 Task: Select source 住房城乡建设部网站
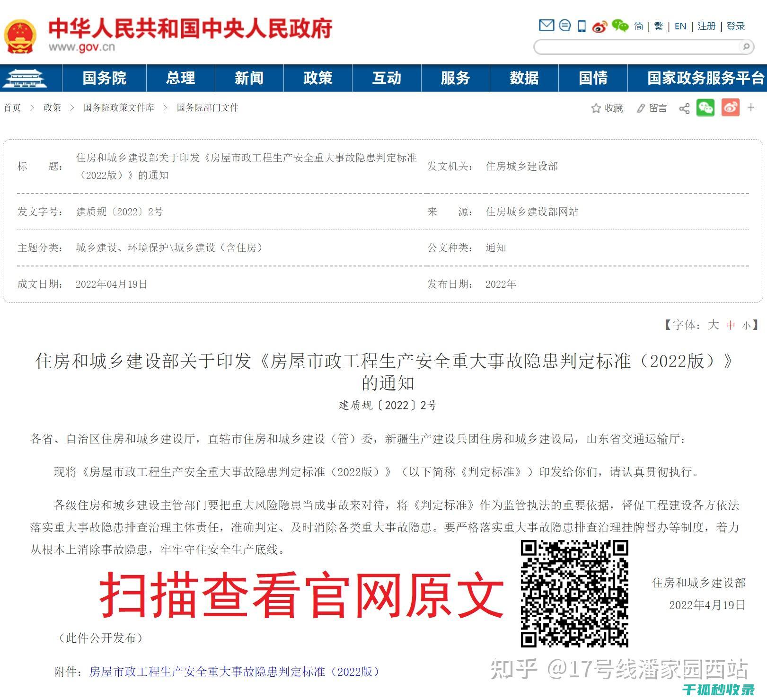pyautogui.click(x=532, y=212)
